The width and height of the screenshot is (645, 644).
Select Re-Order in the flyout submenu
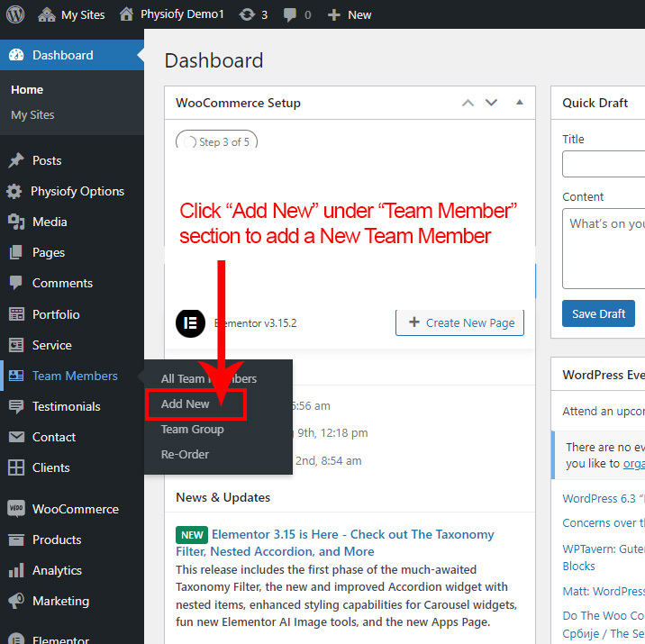[185, 455]
